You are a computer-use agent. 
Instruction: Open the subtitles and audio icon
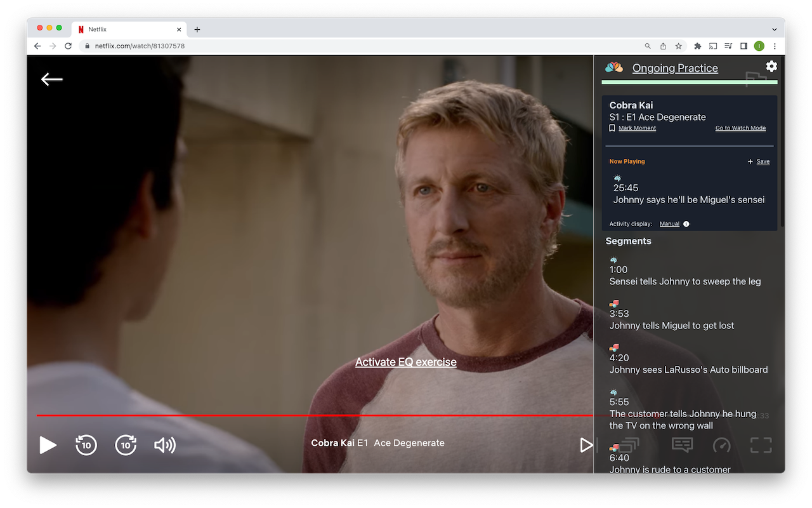[x=682, y=445]
